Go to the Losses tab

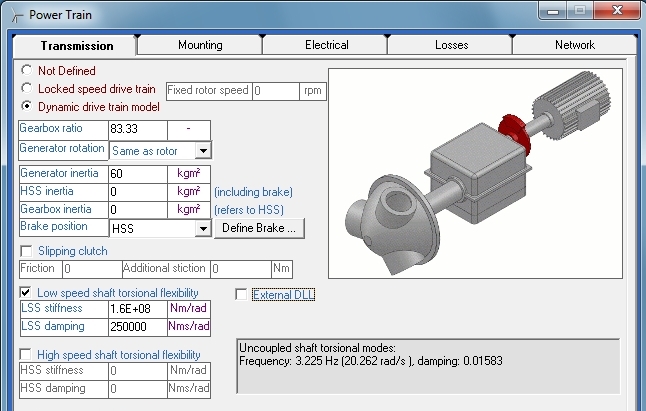[451, 45]
